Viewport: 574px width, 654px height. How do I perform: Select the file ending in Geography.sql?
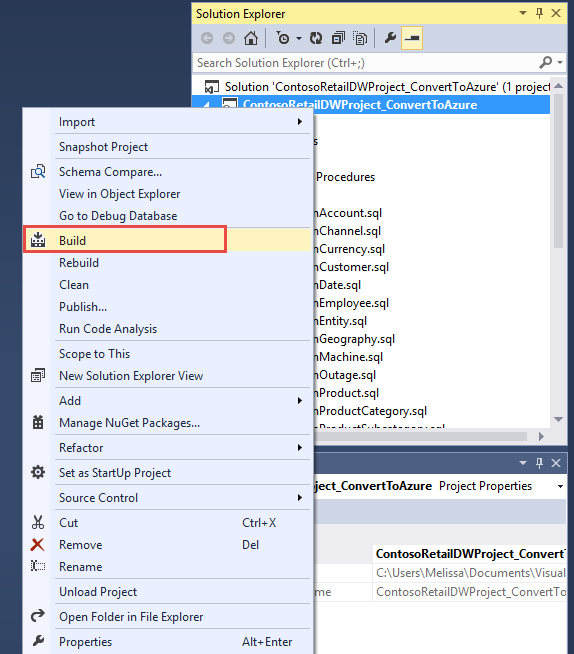click(355, 339)
